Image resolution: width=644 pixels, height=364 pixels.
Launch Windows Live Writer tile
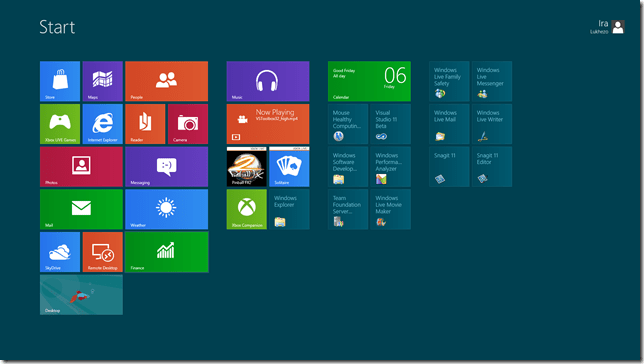pos(492,124)
